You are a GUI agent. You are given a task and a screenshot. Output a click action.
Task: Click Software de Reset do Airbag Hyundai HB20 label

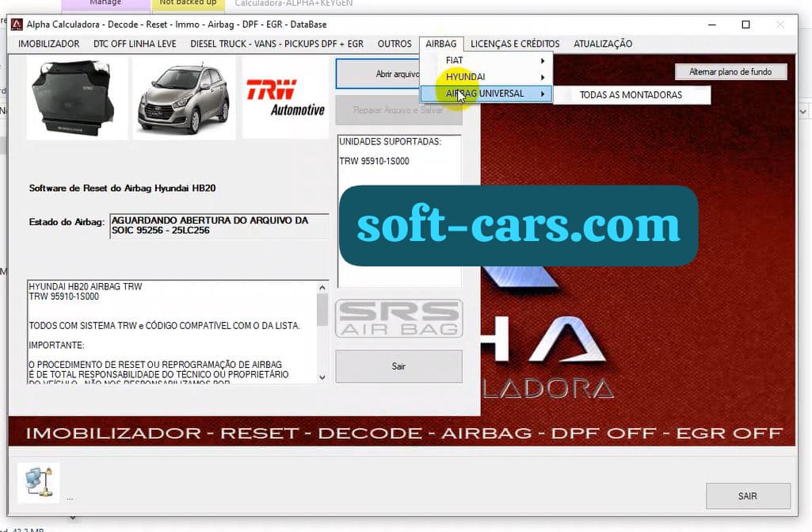tap(122, 188)
